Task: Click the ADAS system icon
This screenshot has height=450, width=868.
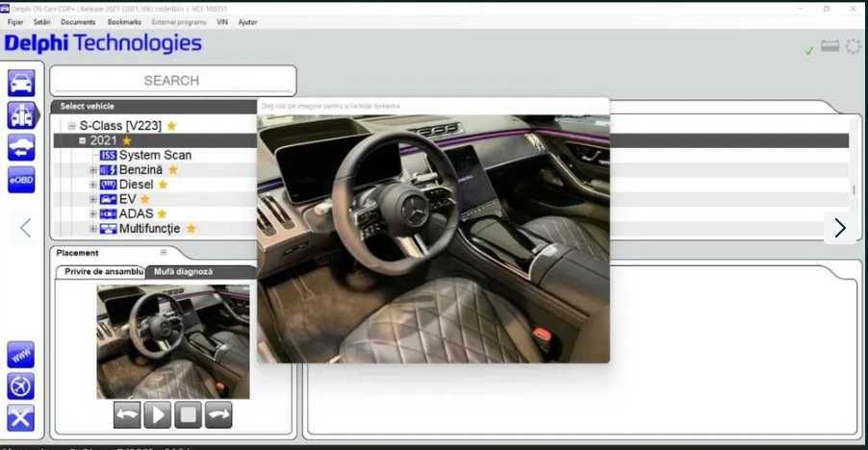Action: tap(108, 214)
